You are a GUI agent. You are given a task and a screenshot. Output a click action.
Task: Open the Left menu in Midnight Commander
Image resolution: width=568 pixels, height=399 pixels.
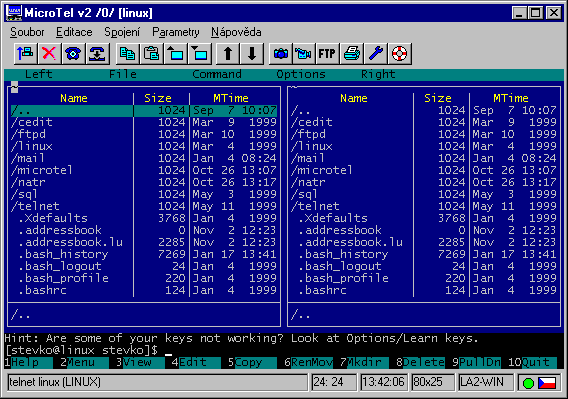pos(39,74)
